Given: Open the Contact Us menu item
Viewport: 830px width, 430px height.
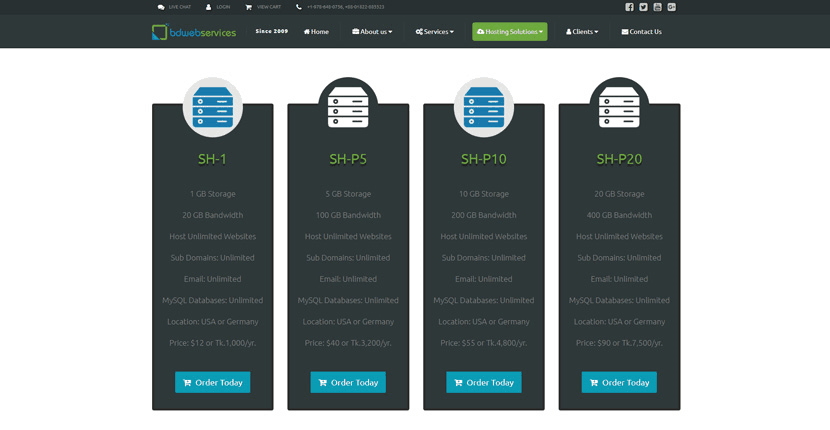Looking at the screenshot, I should (x=642, y=32).
